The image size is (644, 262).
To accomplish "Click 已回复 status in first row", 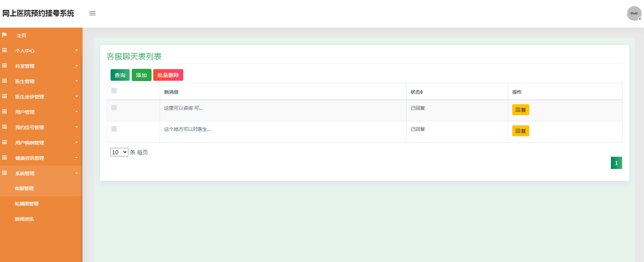I will point(418,108).
